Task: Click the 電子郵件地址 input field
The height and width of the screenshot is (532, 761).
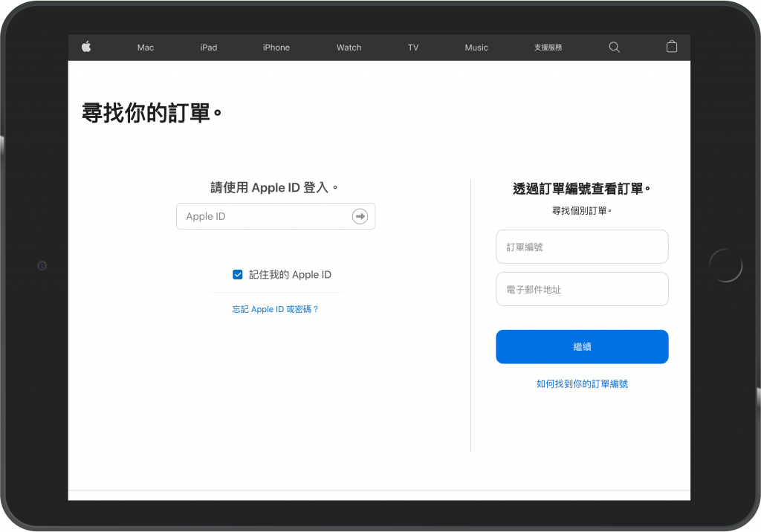Action: tap(582, 289)
